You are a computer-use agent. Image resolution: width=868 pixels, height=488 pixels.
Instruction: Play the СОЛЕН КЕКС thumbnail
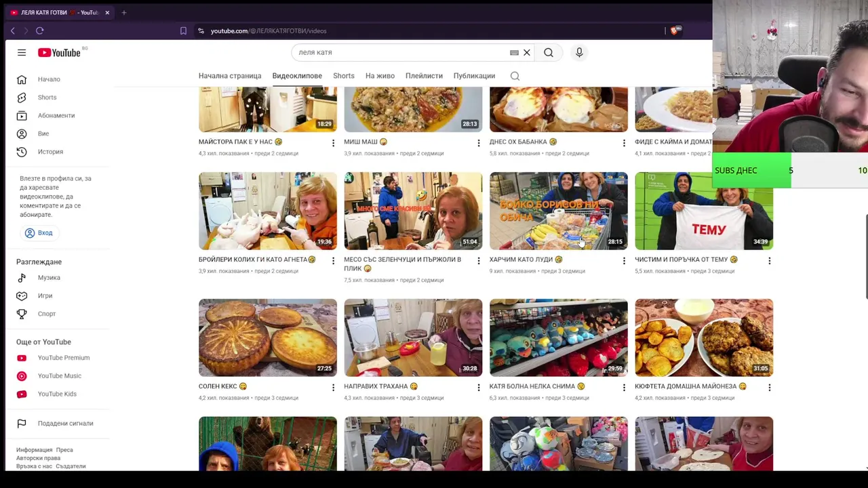coord(268,338)
